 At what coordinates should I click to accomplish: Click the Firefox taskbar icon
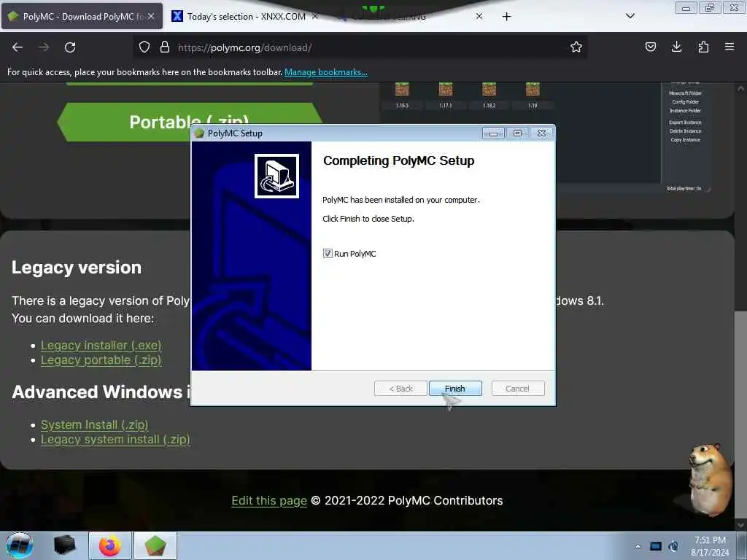pyautogui.click(x=110, y=545)
